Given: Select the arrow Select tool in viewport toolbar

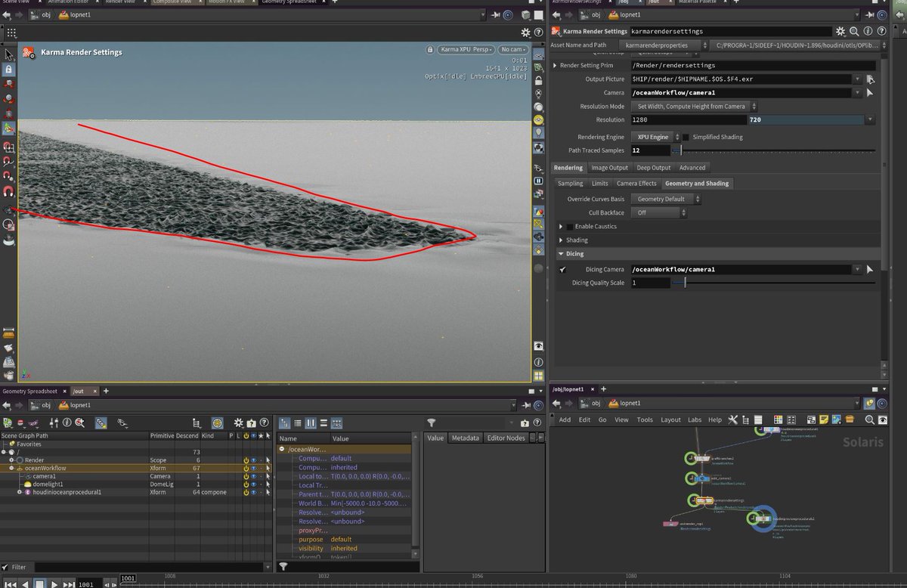Looking at the screenshot, I should [8, 54].
